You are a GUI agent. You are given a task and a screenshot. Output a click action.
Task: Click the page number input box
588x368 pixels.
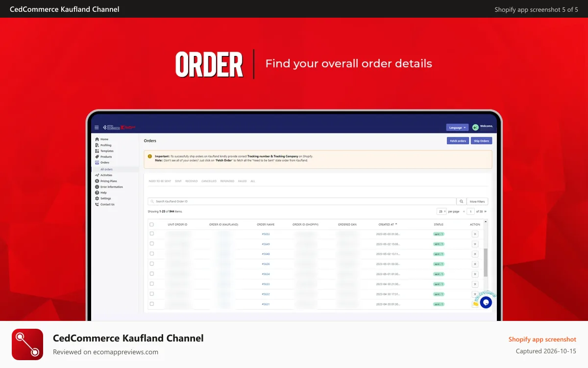pyautogui.click(x=471, y=211)
